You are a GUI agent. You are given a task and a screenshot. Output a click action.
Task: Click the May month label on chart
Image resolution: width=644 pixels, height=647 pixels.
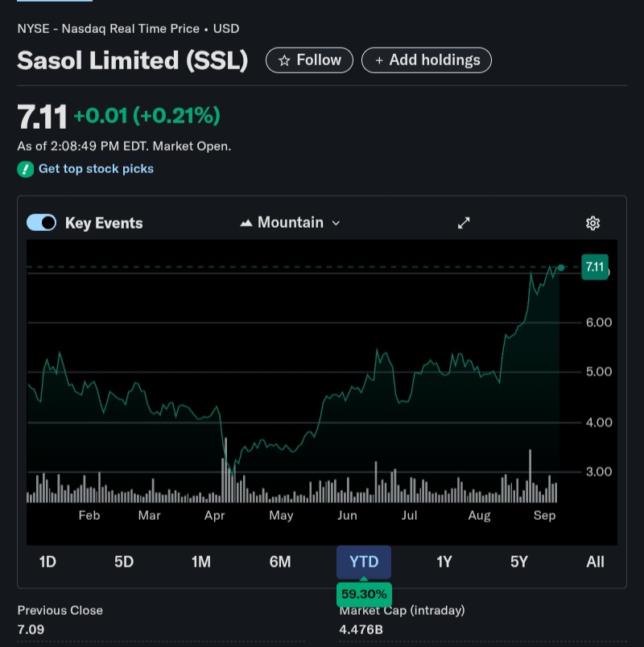coord(281,515)
